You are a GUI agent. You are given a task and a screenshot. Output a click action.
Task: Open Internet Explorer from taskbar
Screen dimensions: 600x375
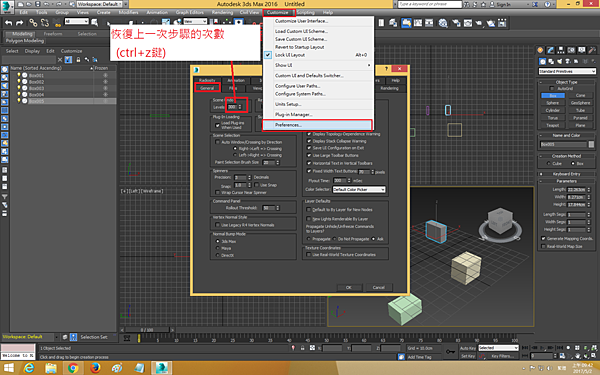(29, 368)
